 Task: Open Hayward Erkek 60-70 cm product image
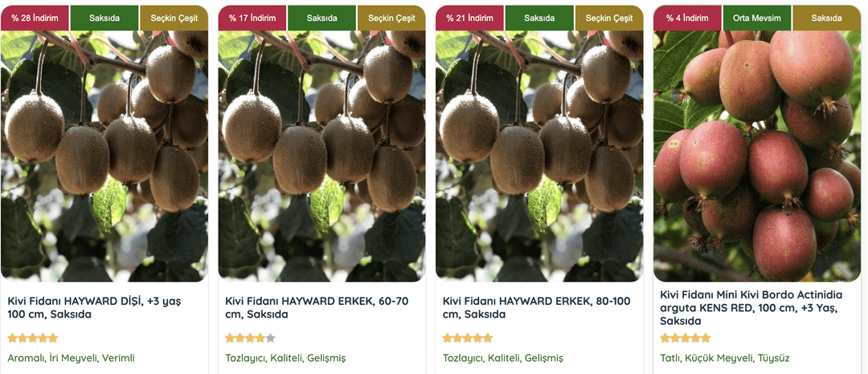click(322, 156)
